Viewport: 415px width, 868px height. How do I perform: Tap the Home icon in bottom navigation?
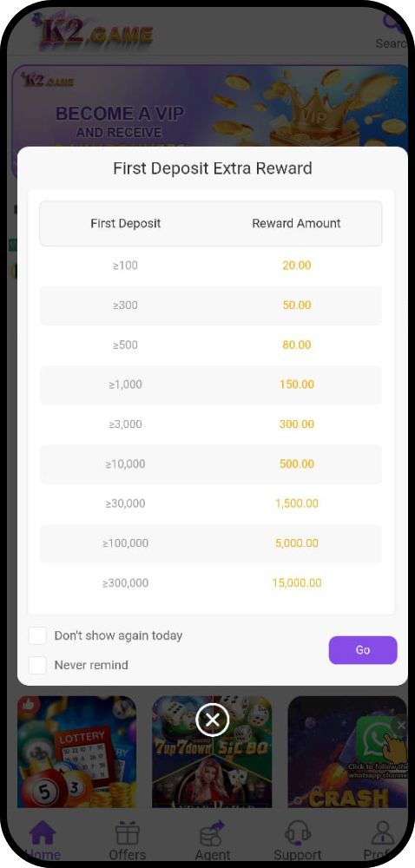click(43, 832)
